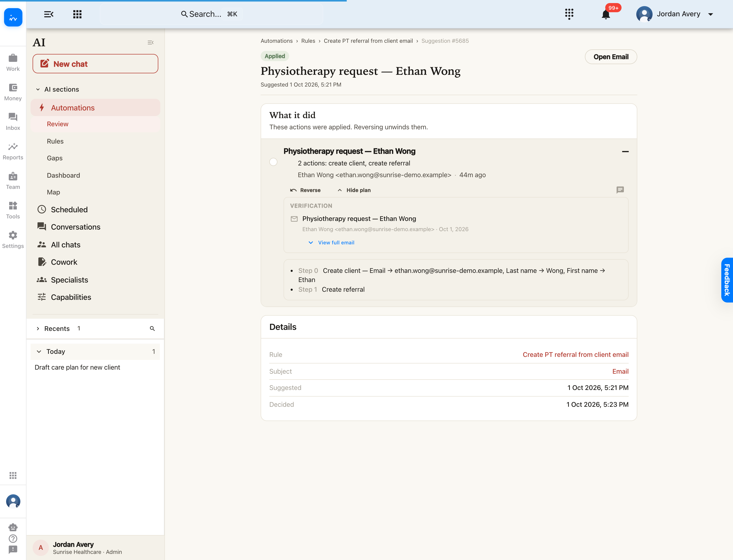Click the Applied status badge

[275, 56]
